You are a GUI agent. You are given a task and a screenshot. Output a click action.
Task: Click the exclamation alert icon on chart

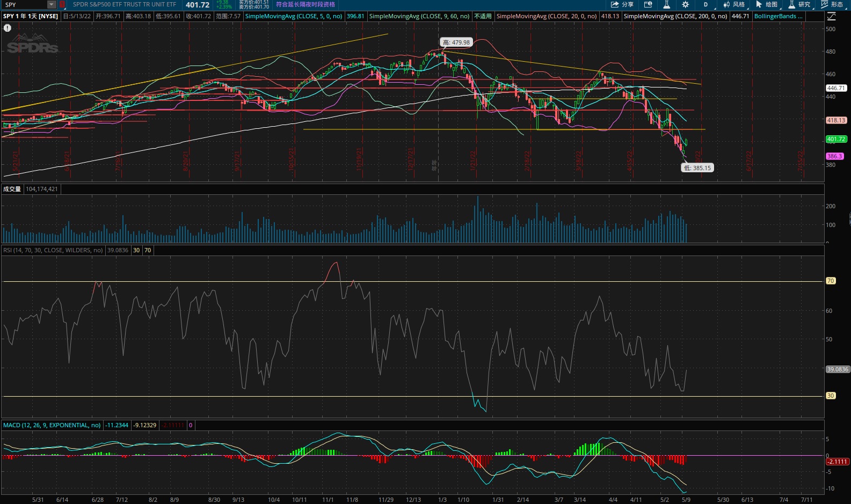pyautogui.click(x=8, y=28)
